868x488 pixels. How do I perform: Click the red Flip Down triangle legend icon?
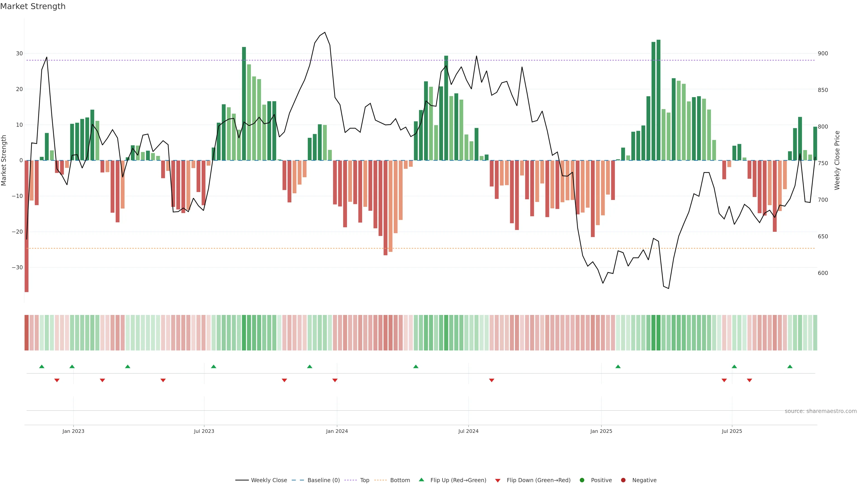tap(498, 480)
